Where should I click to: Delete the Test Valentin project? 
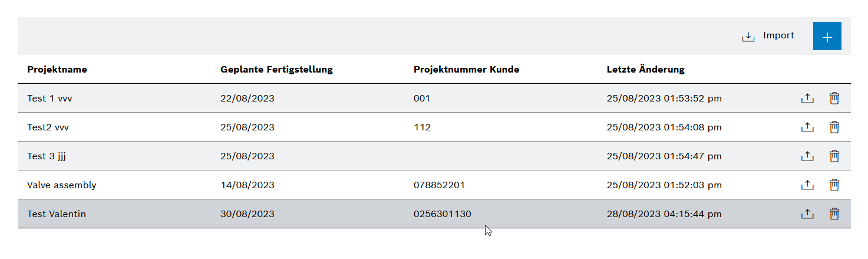click(834, 214)
